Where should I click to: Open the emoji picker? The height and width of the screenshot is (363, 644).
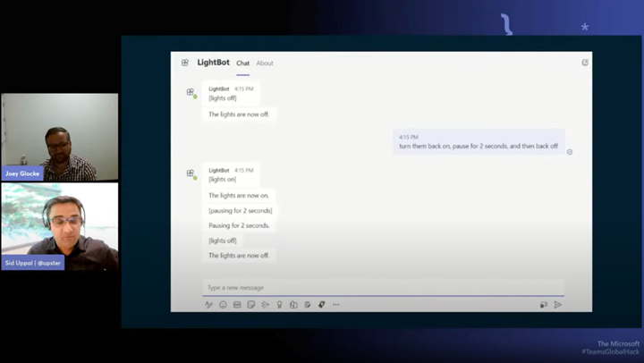point(223,305)
